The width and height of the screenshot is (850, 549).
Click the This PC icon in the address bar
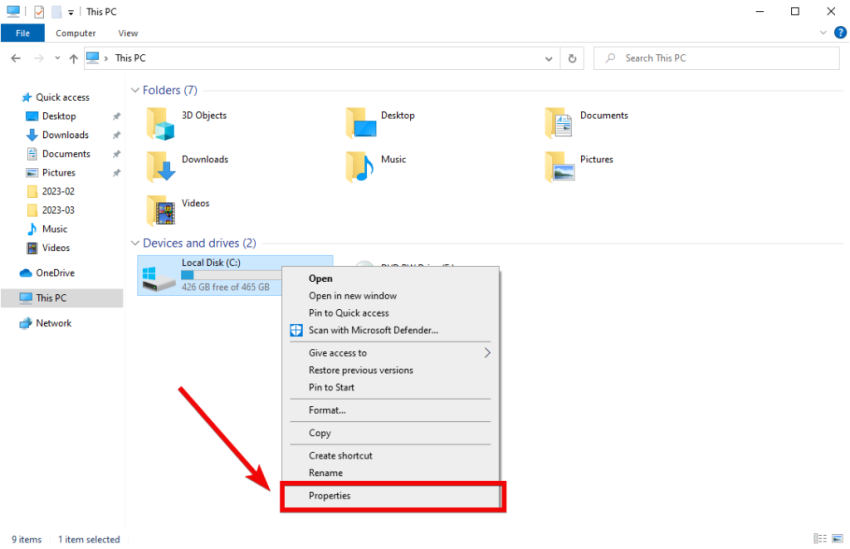point(93,58)
